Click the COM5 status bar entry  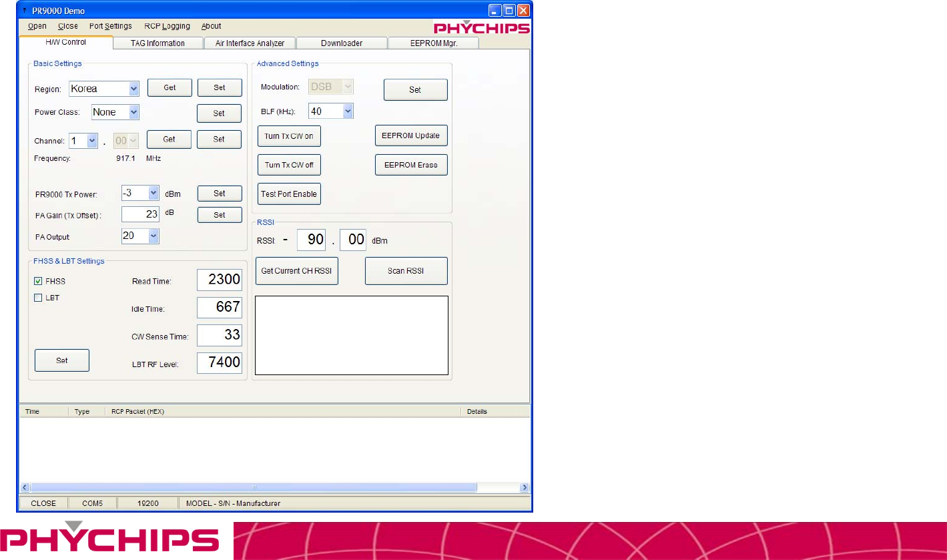tap(93, 503)
